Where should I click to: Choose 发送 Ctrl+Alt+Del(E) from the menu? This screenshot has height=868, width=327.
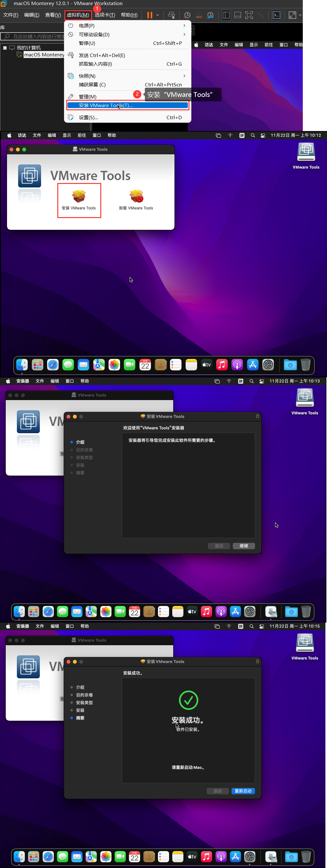127,55
